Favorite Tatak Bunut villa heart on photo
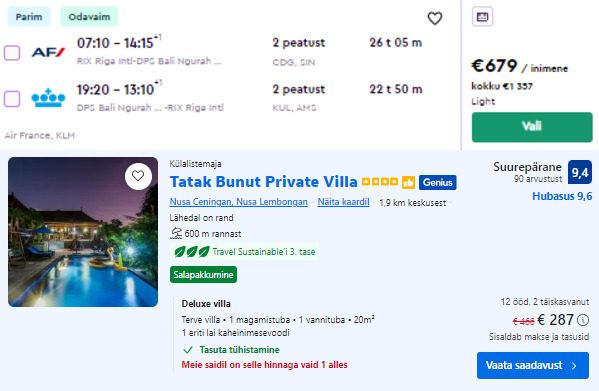599x391 pixels. point(138,176)
